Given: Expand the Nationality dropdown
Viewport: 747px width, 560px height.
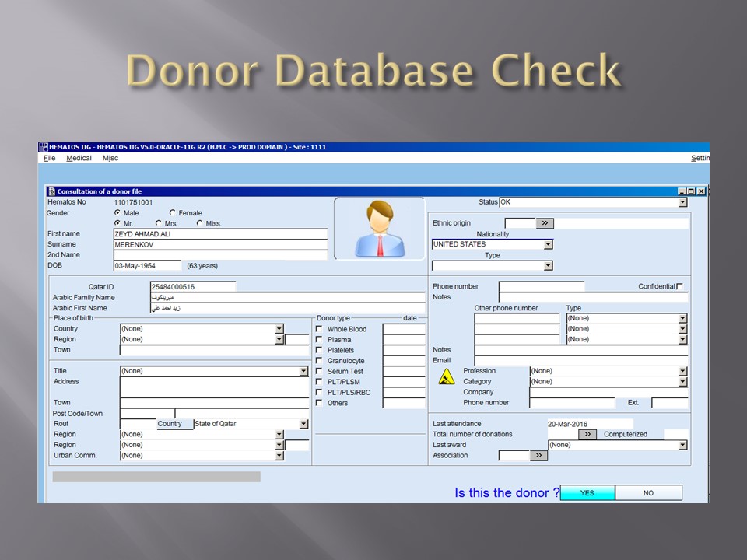Looking at the screenshot, I should coord(548,244).
